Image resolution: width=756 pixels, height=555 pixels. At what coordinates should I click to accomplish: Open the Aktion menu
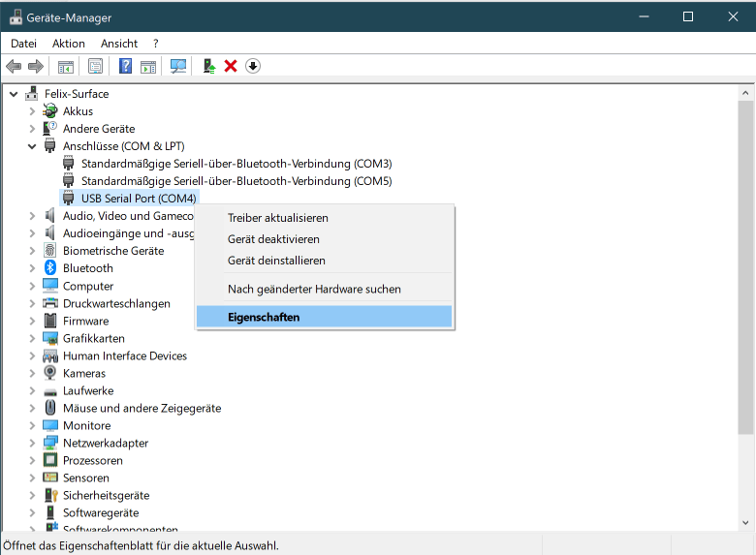[x=69, y=44]
